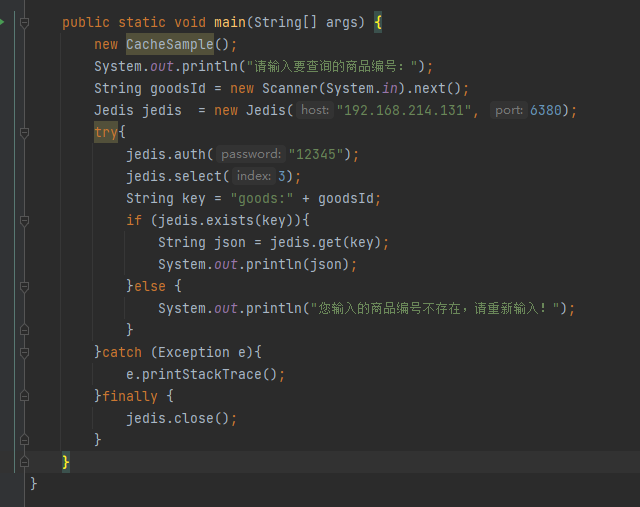The width and height of the screenshot is (640, 507).
Task: Click the jedis.close() call
Action: [x=181, y=418]
